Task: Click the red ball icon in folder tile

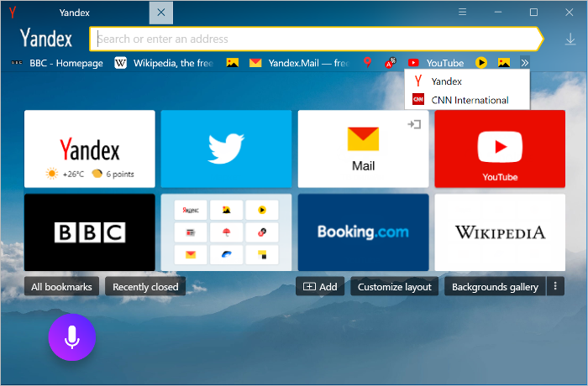Action: [x=262, y=232]
